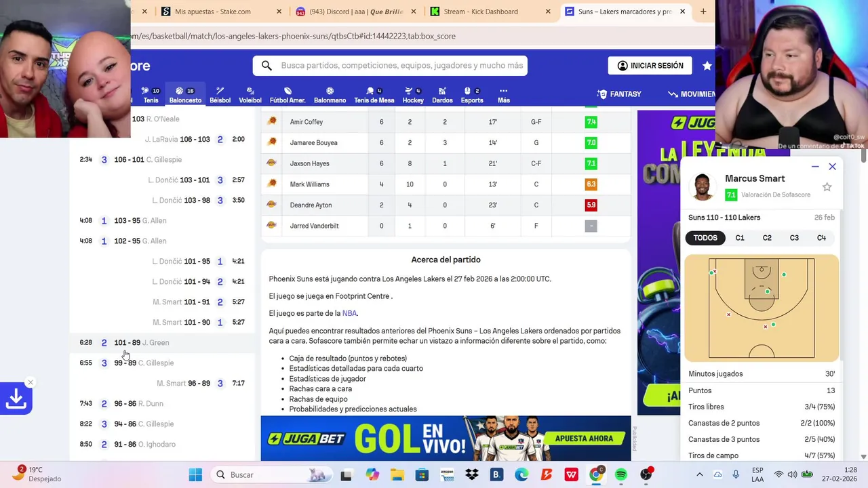Close the Marcus Smart player popup
This screenshot has height=488, width=868.
point(832,167)
